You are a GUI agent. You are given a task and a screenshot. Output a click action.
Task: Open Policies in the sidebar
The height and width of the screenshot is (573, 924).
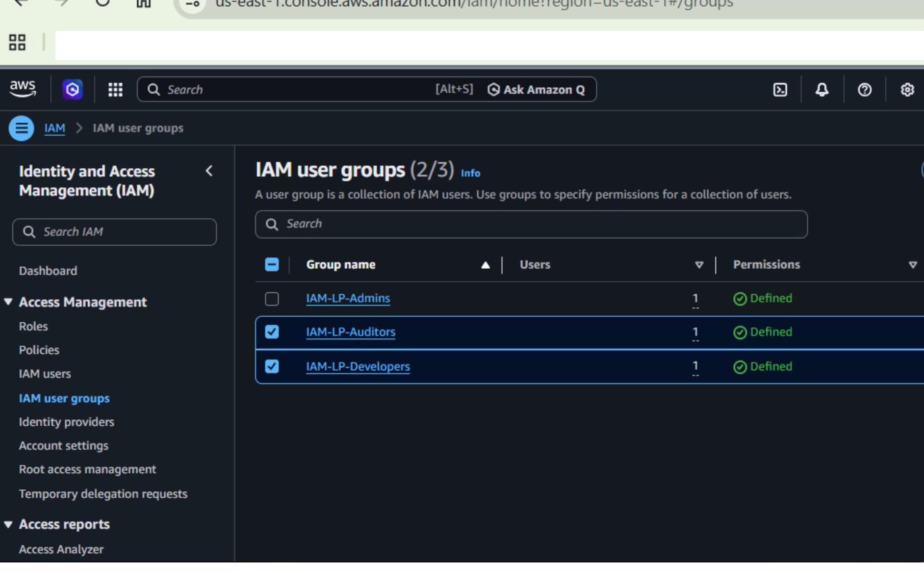39,350
